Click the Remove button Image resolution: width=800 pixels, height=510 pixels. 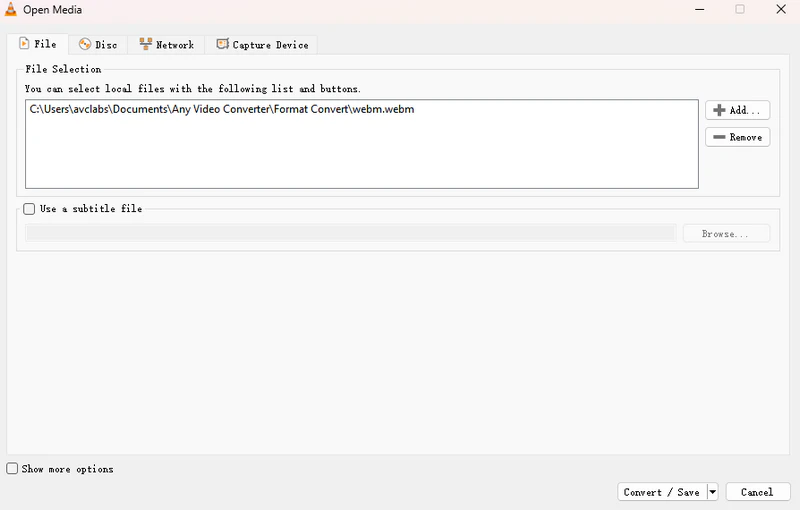pyautogui.click(x=737, y=137)
